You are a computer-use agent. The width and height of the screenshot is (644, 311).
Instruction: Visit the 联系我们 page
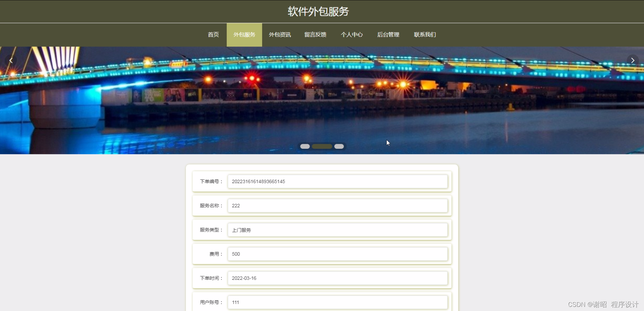425,35
